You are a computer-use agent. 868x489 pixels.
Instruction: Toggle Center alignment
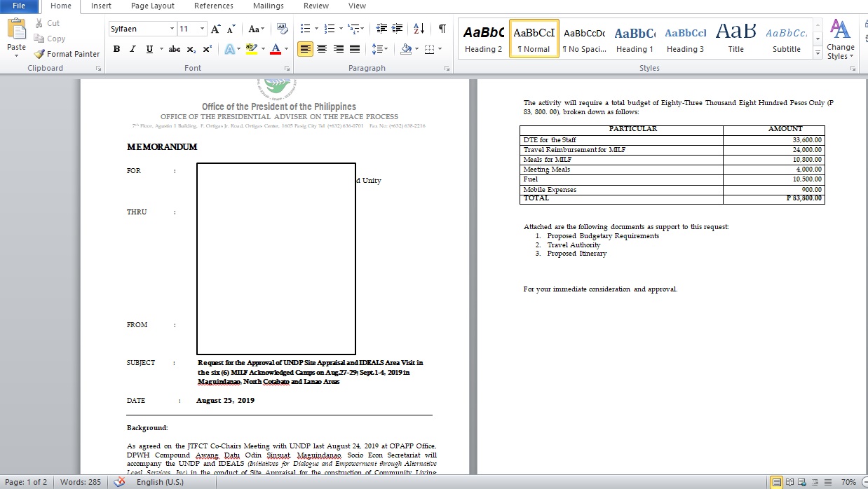(322, 49)
